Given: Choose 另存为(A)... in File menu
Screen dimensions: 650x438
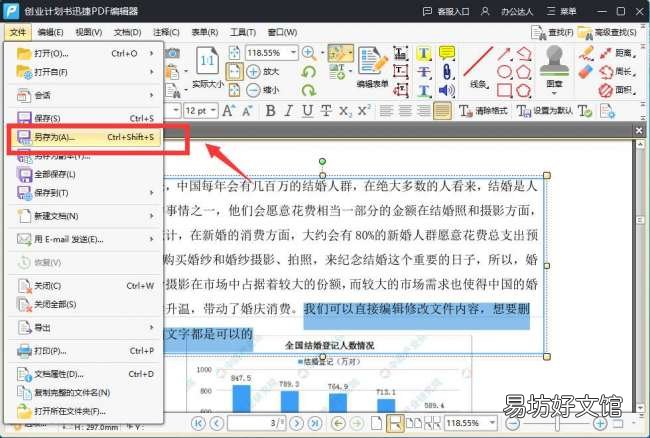Looking at the screenshot, I should pos(84,137).
